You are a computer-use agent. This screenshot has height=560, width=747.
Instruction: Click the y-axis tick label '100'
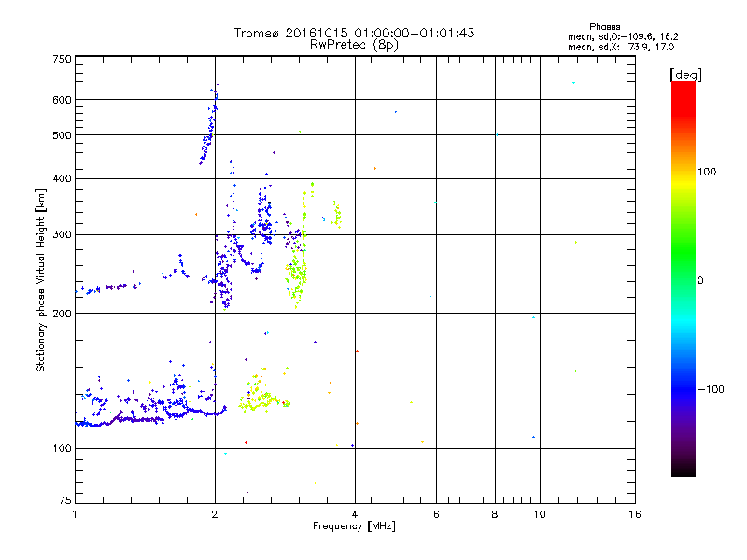pos(62,449)
